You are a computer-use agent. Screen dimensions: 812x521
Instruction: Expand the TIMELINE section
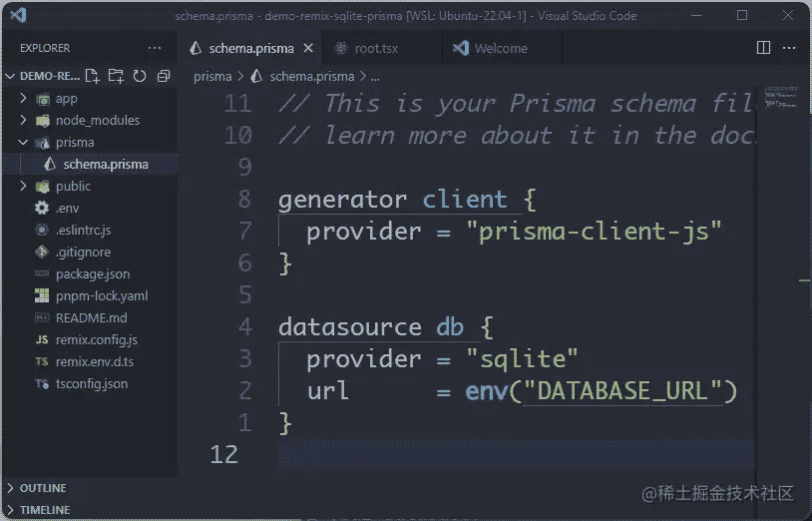tap(88, 510)
